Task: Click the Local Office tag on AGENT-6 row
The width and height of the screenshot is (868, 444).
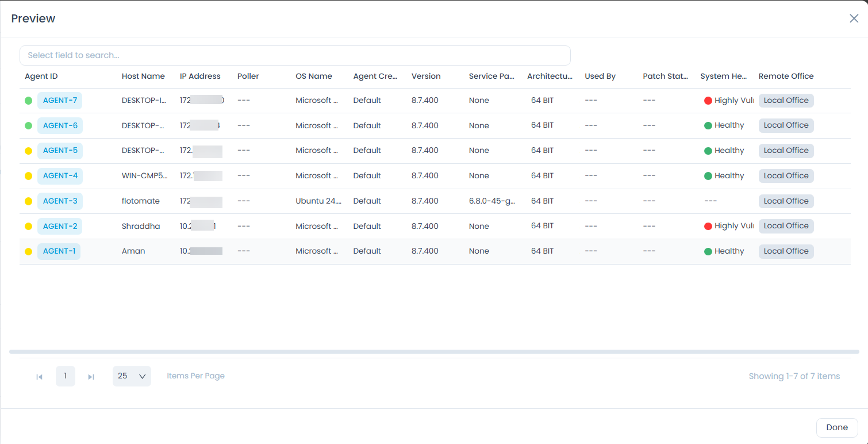Action: point(786,125)
